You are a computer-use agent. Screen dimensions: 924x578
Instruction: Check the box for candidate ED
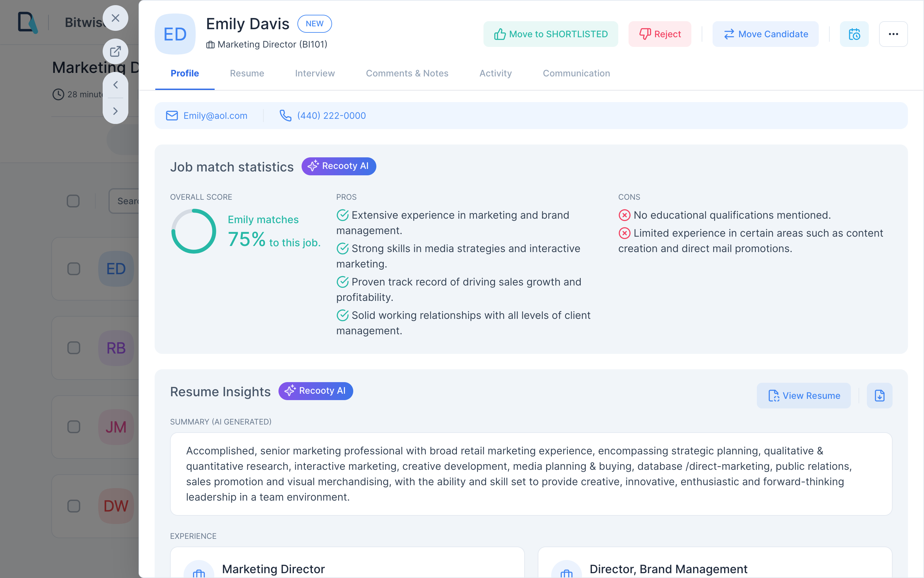pos(74,269)
